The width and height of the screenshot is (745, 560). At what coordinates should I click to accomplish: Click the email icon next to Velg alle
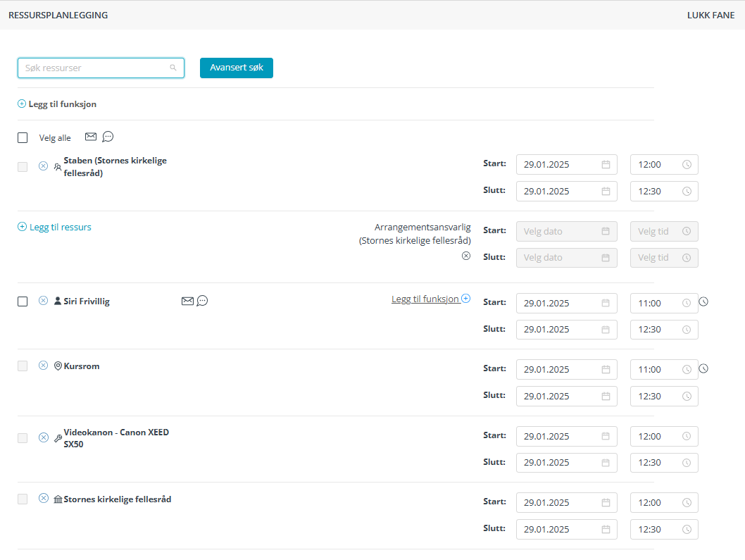[90, 137]
